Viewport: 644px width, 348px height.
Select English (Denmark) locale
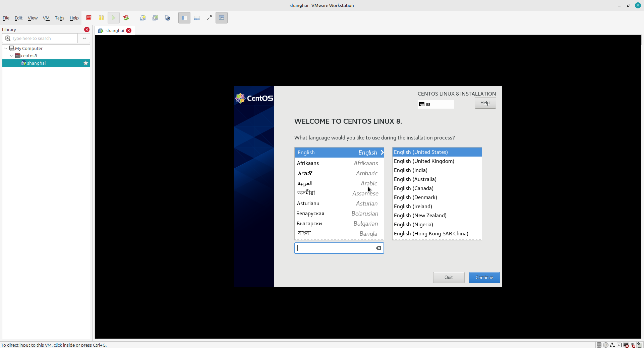point(437,197)
